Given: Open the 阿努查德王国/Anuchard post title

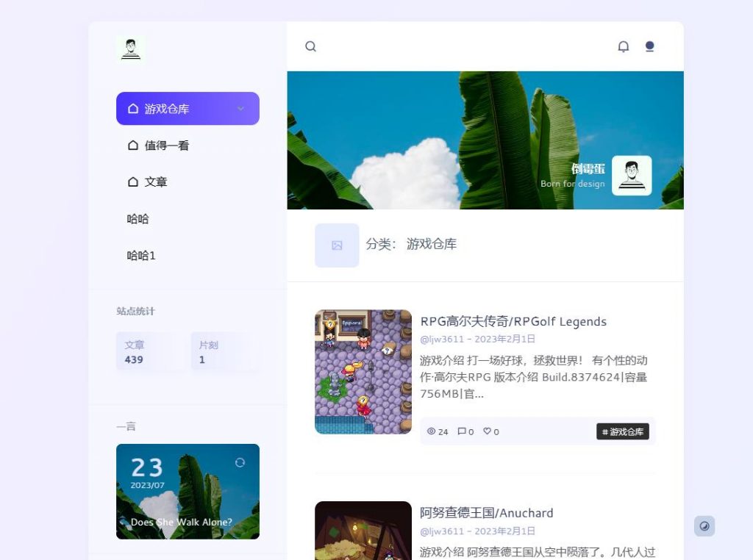Looking at the screenshot, I should point(487,513).
